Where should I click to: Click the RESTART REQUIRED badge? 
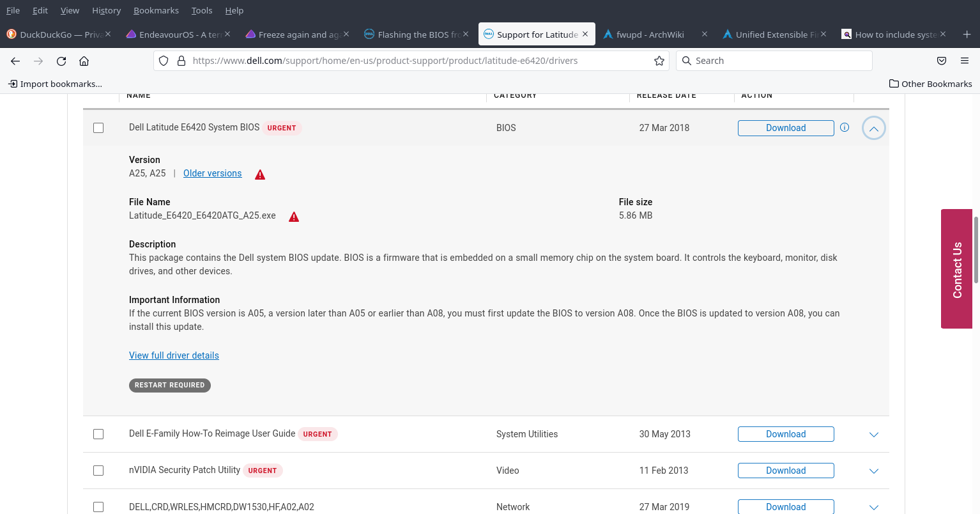tap(169, 385)
